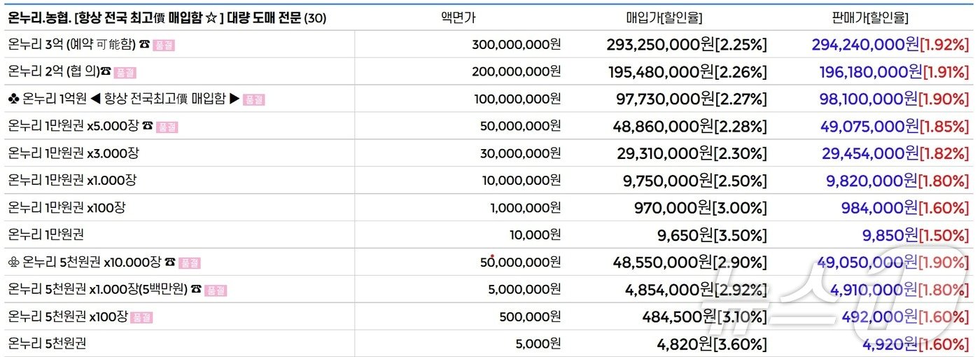Screen dimensions: 980x357
Task: Select the 온누리 2억 (협 의) item name
Action: tap(53, 72)
